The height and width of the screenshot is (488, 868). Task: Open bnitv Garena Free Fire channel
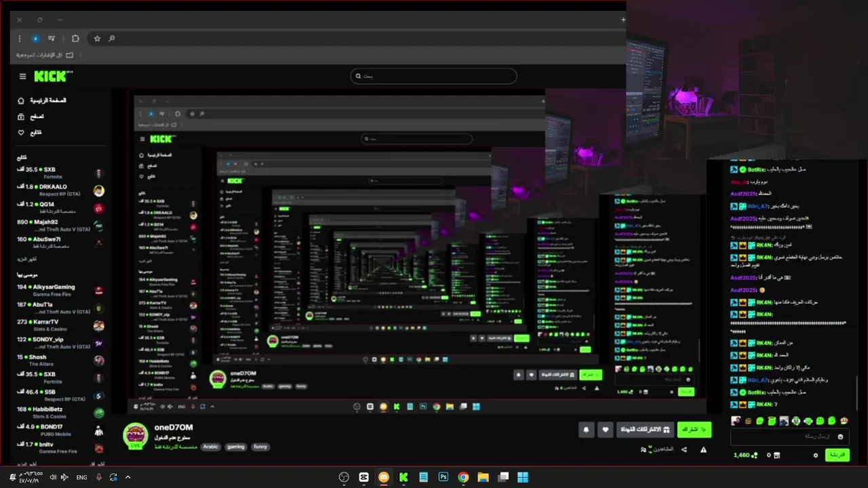click(61, 448)
